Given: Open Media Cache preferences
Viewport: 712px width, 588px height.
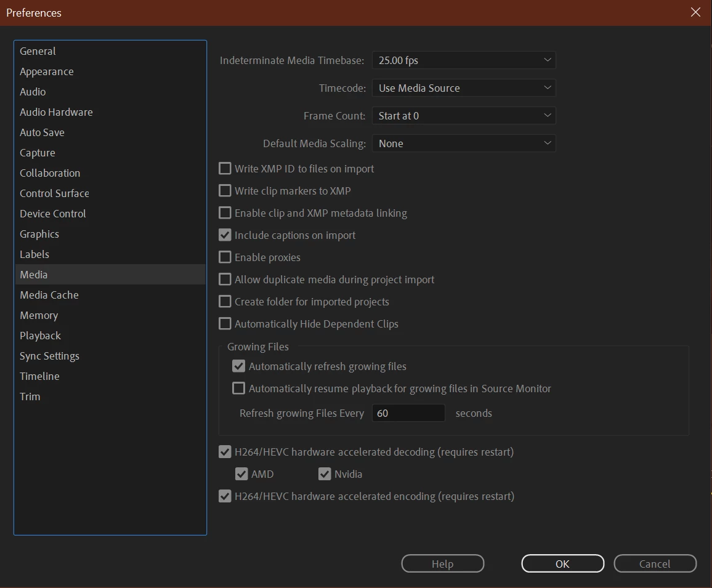Looking at the screenshot, I should pyautogui.click(x=110, y=295).
